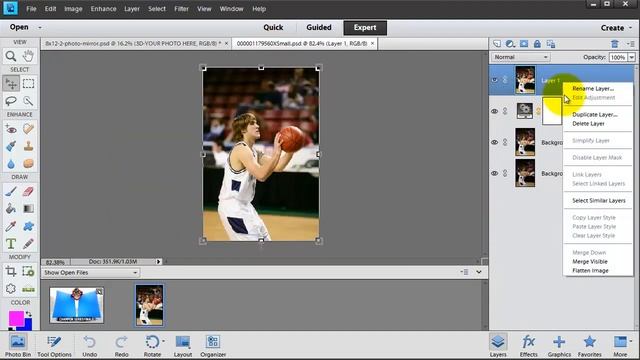
Task: Expand the Create dropdown arrow
Action: pyautogui.click(x=631, y=28)
